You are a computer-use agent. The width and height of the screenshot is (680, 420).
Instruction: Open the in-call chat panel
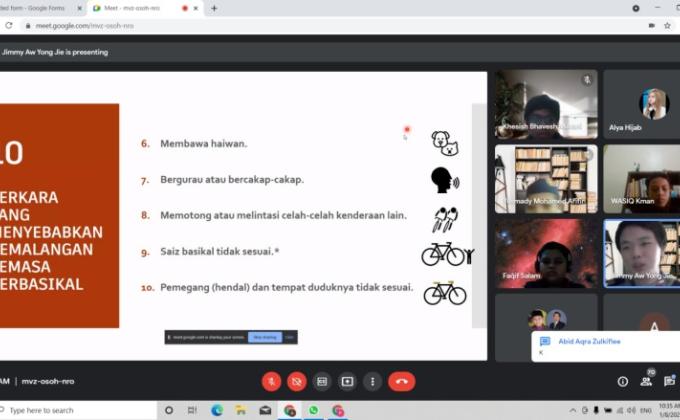tap(668, 381)
